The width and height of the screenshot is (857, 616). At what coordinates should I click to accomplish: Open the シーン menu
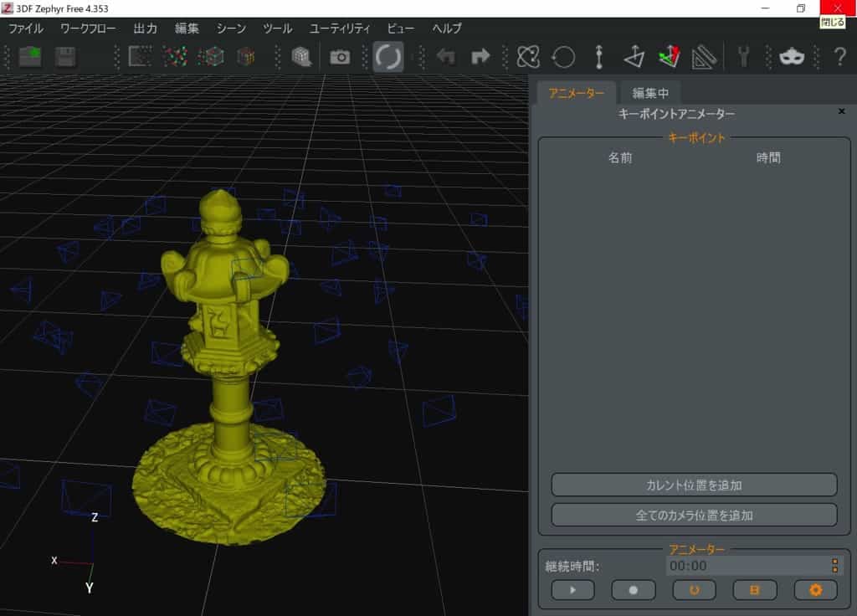(x=231, y=28)
